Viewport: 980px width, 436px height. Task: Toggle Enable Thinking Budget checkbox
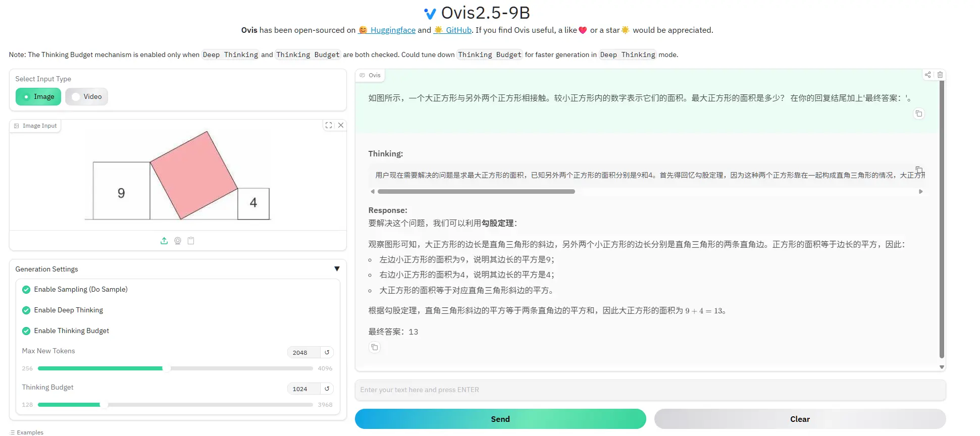[26, 331]
